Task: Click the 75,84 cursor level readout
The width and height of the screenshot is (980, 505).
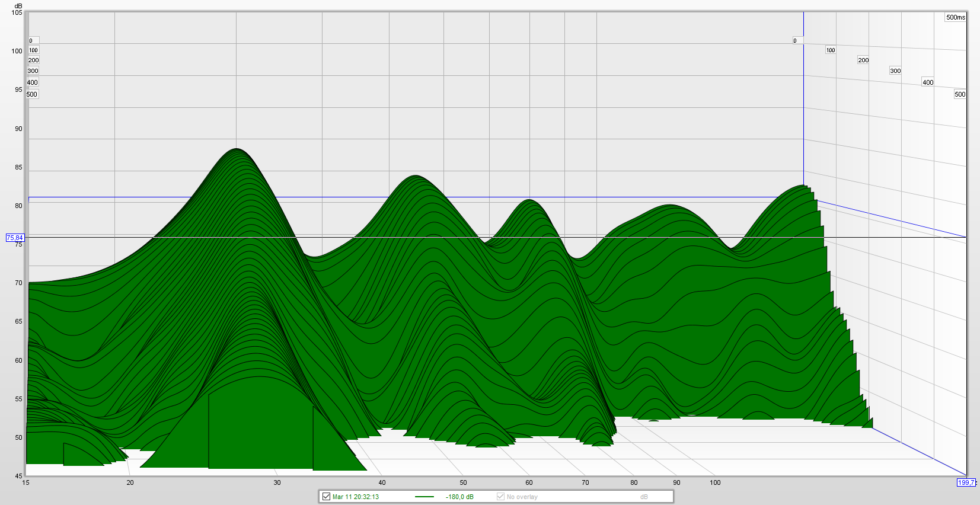Action: (x=15, y=238)
